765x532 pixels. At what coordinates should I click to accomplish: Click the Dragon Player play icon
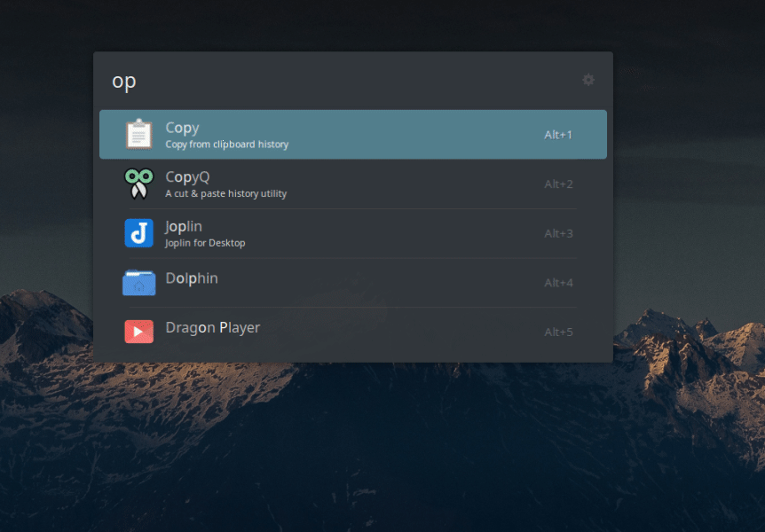pos(139,332)
